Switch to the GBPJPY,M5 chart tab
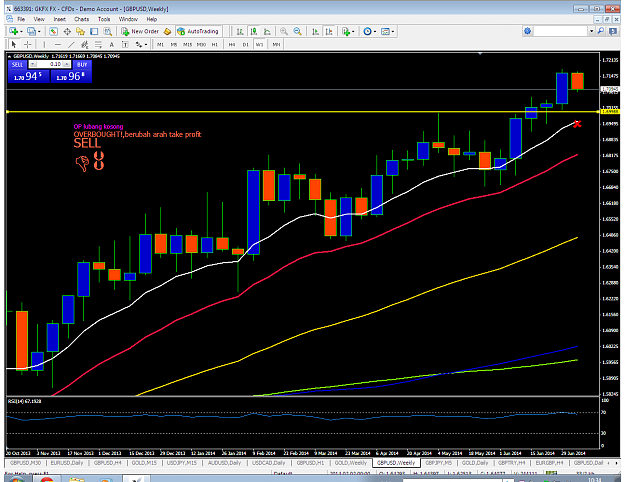Viewport: 625px width, 482px height. click(x=438, y=463)
